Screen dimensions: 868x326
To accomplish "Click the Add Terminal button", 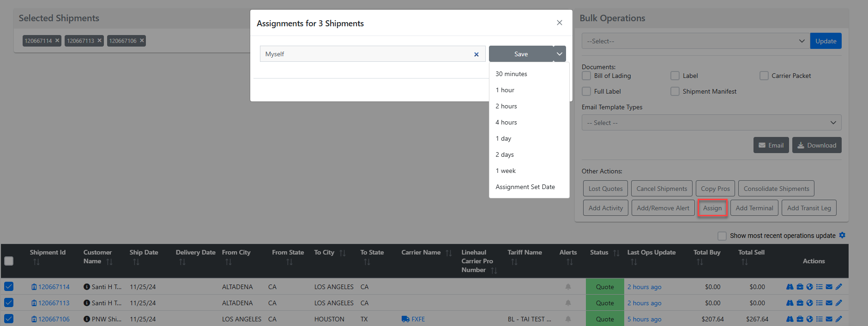I will pyautogui.click(x=754, y=208).
